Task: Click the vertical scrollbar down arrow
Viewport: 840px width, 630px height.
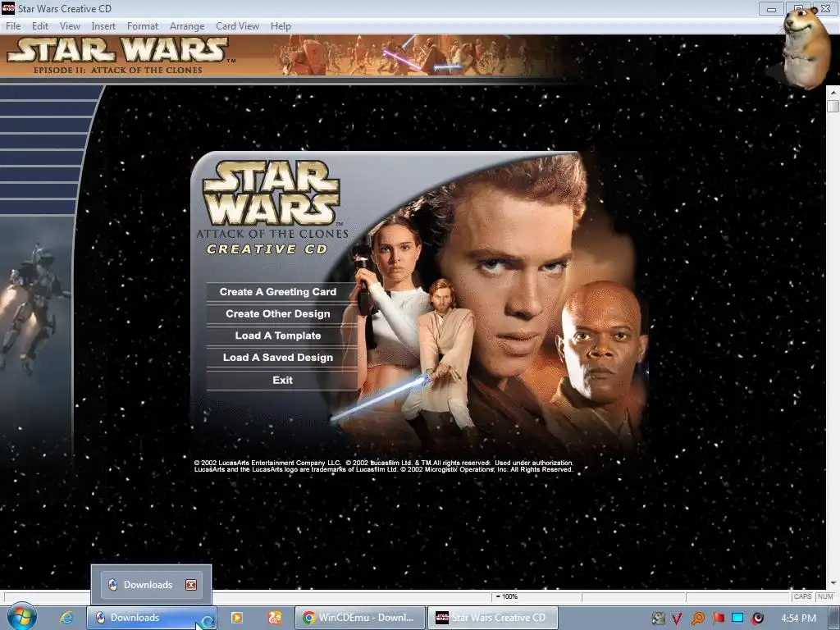Action: pos(833,583)
